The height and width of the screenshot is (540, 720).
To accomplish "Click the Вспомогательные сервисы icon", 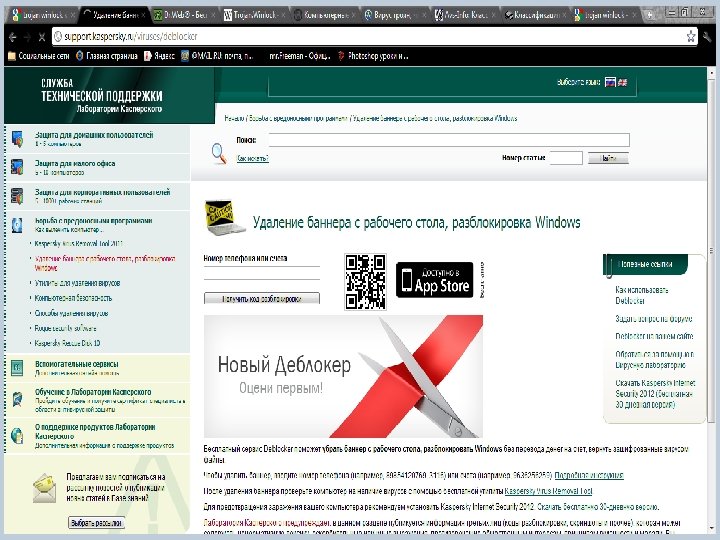I will click(x=17, y=368).
